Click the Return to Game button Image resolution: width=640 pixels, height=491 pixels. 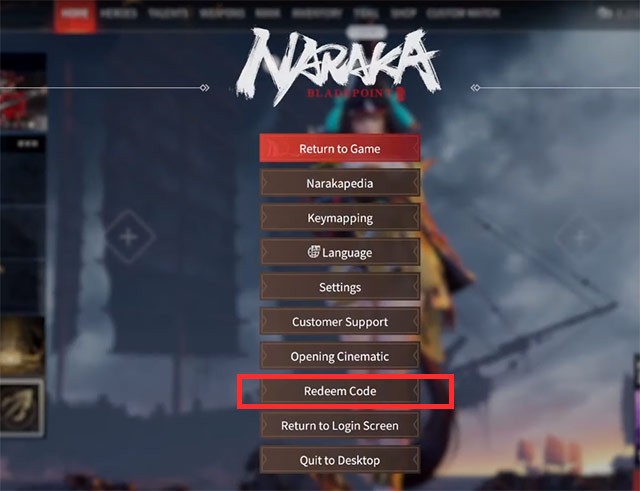coord(340,149)
